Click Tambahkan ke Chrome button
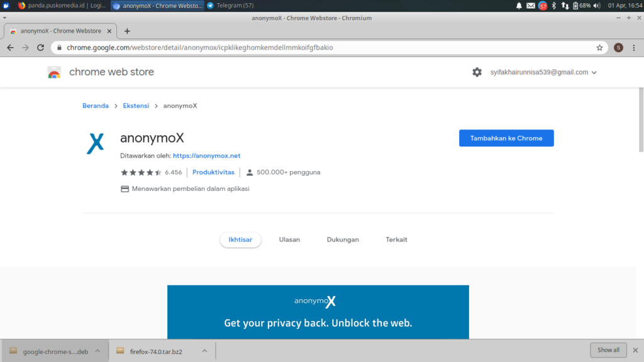Image resolution: width=644 pixels, height=362 pixels. pyautogui.click(x=506, y=138)
